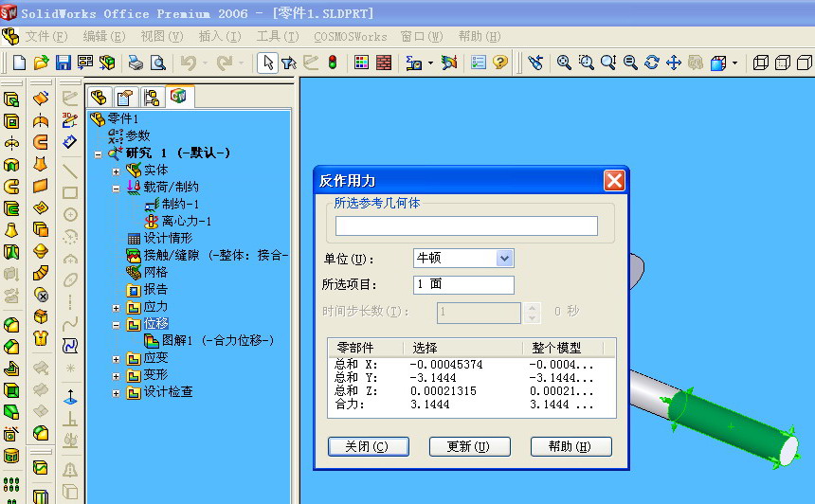Click the 所选参考几何体 input box
The height and width of the screenshot is (504, 815).
[466, 226]
